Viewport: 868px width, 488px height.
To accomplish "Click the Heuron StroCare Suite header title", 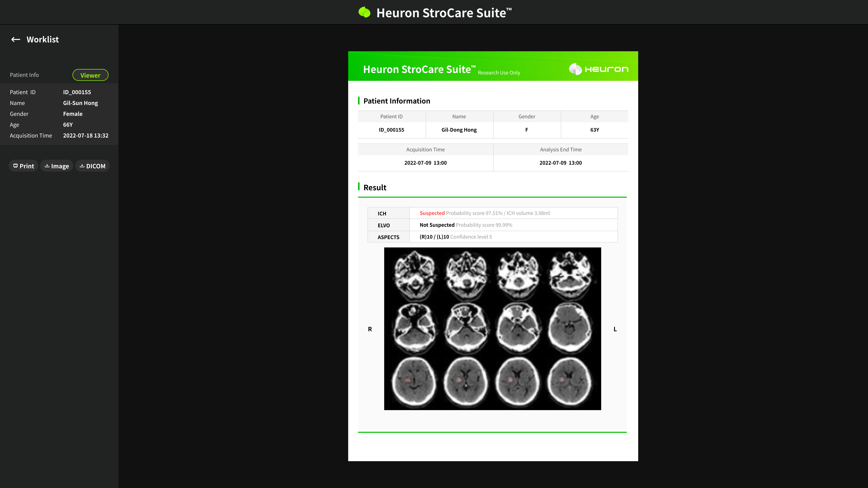I will (x=444, y=12).
